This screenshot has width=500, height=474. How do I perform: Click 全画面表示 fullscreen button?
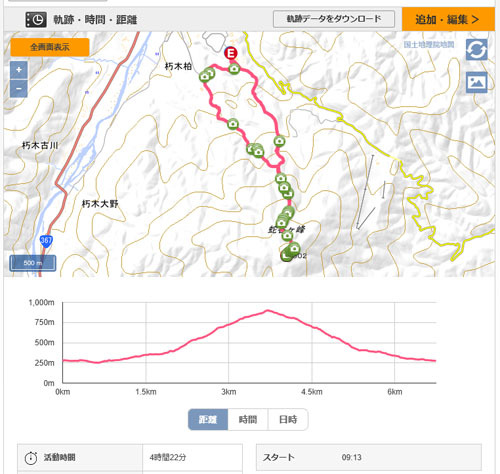pos(50,47)
